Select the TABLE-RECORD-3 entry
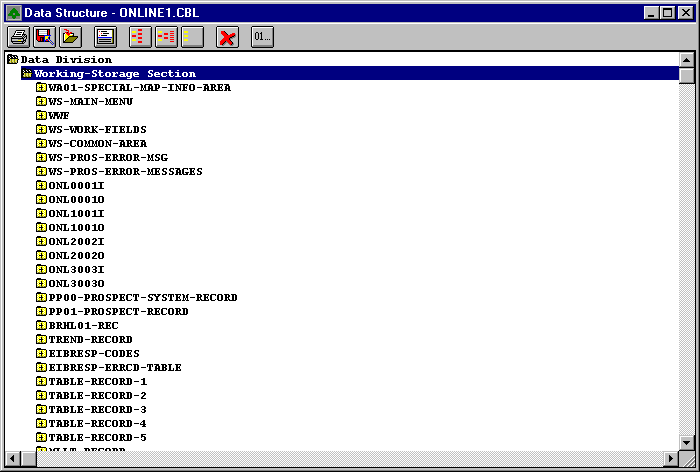The image size is (700, 472). click(x=97, y=410)
